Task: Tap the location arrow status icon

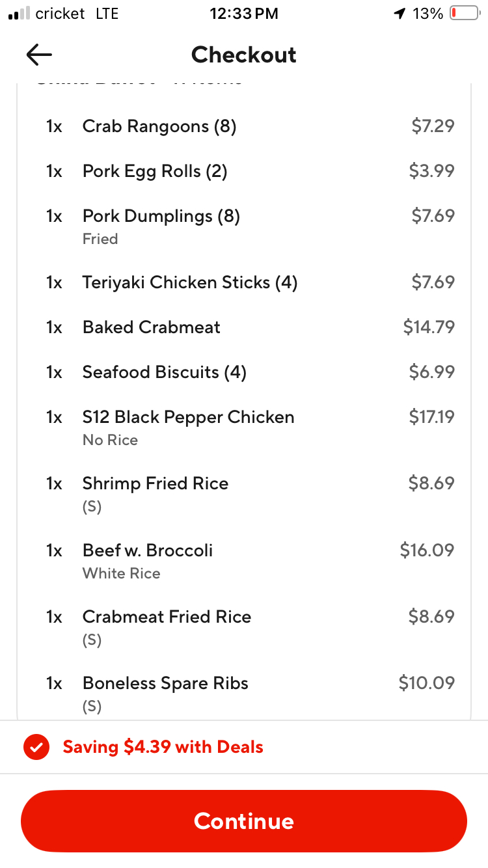Action: click(x=400, y=14)
